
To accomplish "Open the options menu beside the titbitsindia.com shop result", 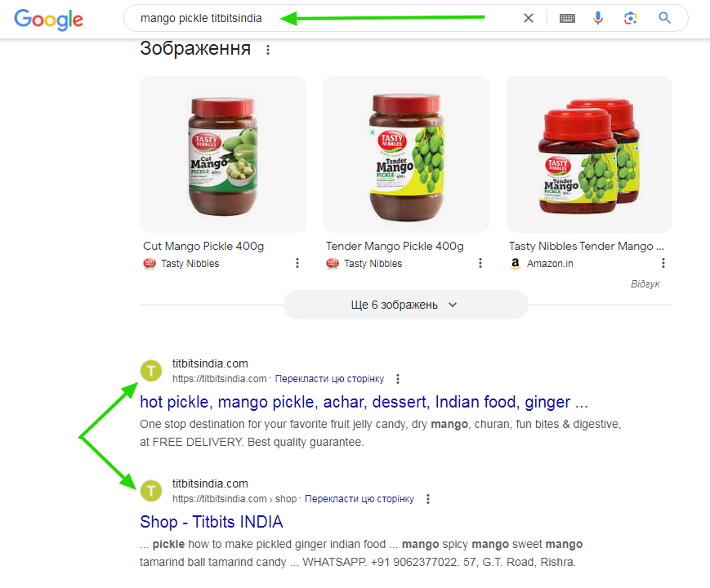I will click(428, 499).
